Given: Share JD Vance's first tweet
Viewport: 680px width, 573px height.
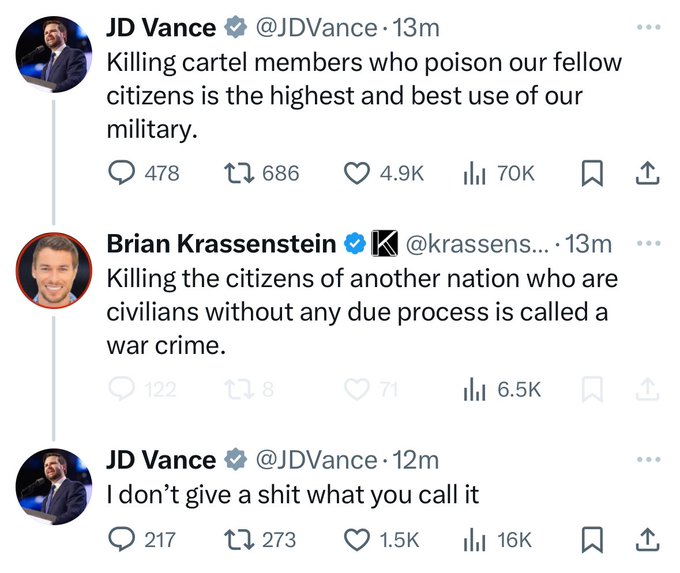Looking at the screenshot, I should pos(648,173).
